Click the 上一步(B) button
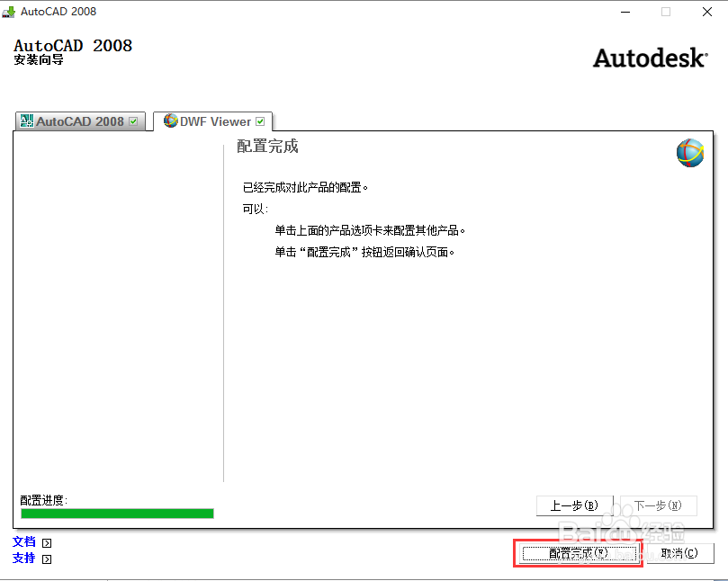Image resolution: width=728 pixels, height=581 pixels. [x=575, y=505]
